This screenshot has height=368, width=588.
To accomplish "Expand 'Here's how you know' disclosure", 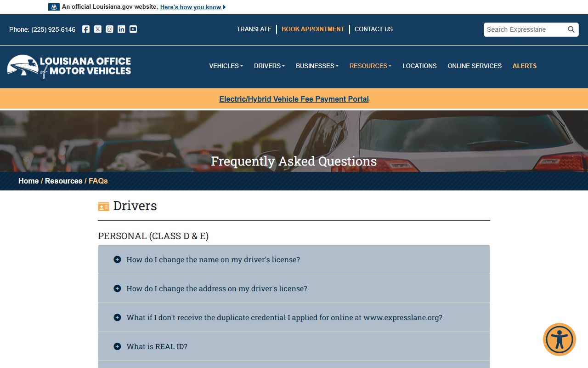I will coord(193,7).
